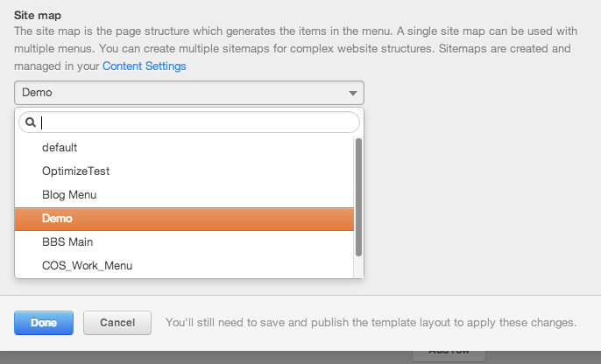
Task: Pick the Blog Menu site map
Action: (x=184, y=195)
